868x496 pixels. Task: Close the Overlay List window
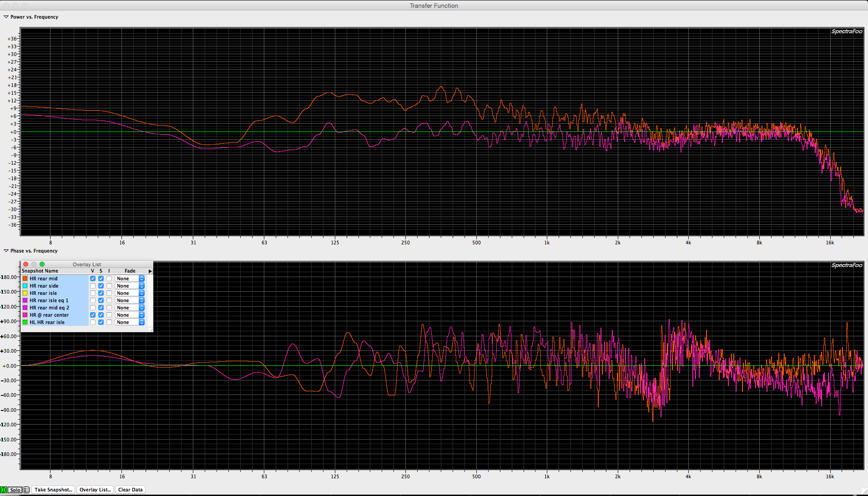click(x=26, y=264)
